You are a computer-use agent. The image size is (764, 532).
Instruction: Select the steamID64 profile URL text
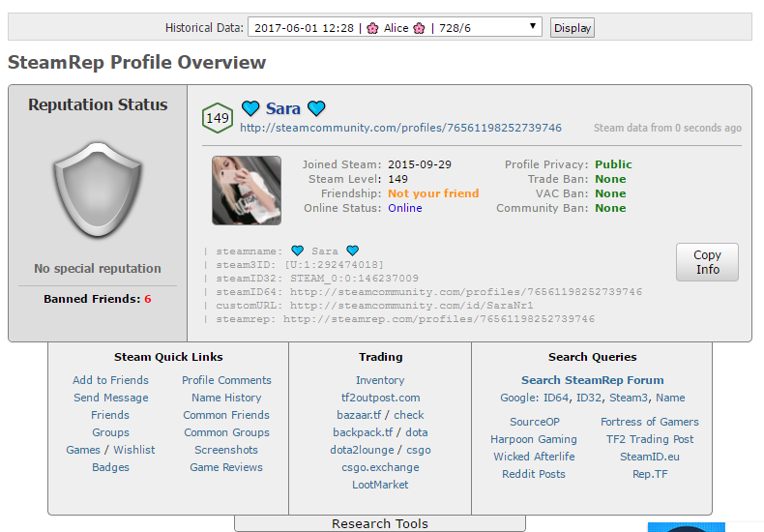[x=466, y=292]
